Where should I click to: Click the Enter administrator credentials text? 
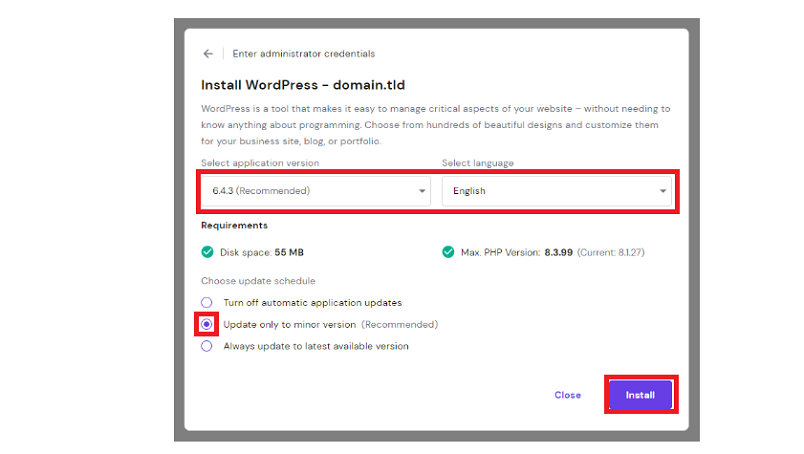[x=304, y=54]
